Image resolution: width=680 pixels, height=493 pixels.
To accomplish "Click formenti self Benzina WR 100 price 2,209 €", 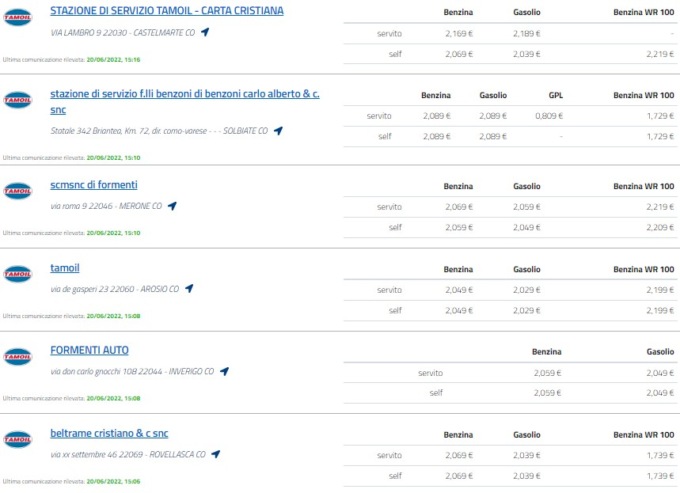I will point(660,227).
